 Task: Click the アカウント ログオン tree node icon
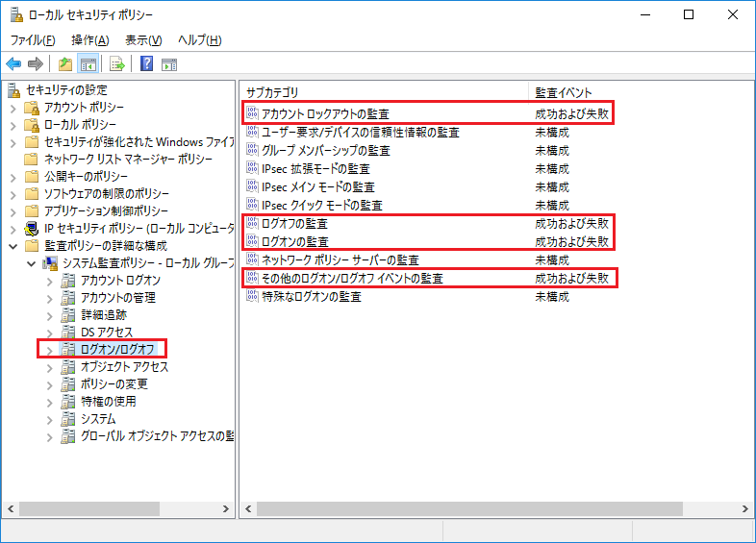(68, 280)
